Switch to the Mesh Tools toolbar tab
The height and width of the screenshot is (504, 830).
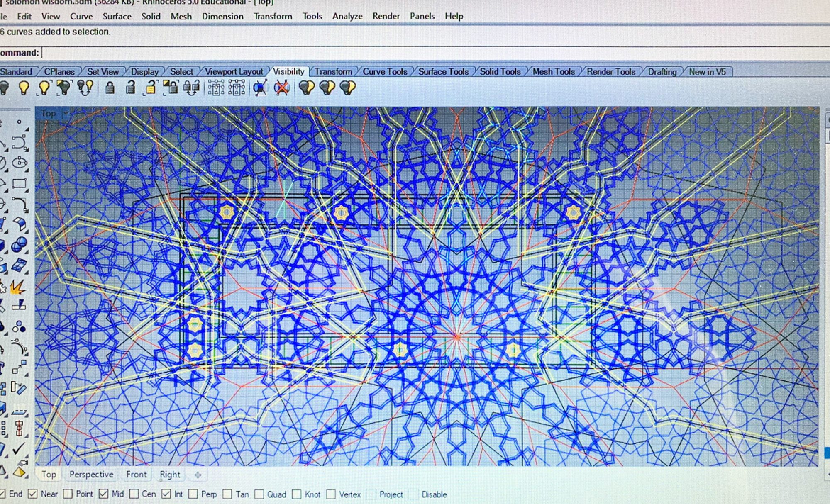tap(554, 72)
